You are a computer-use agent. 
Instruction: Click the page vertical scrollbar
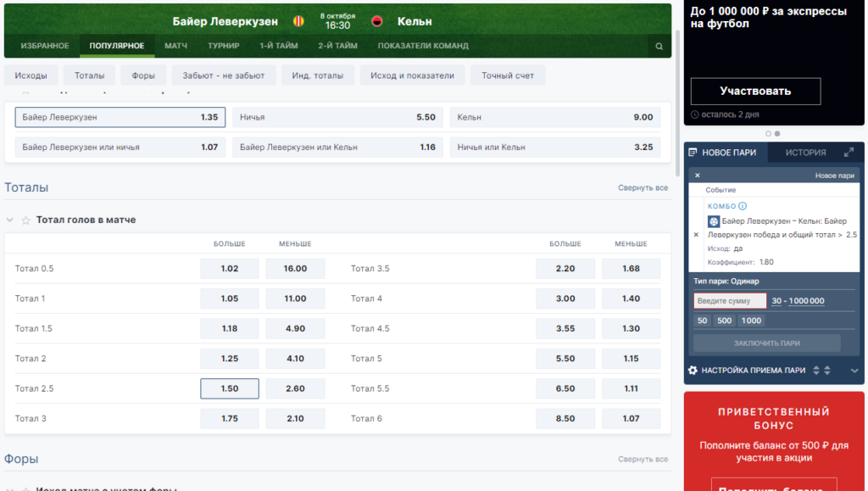(677, 103)
